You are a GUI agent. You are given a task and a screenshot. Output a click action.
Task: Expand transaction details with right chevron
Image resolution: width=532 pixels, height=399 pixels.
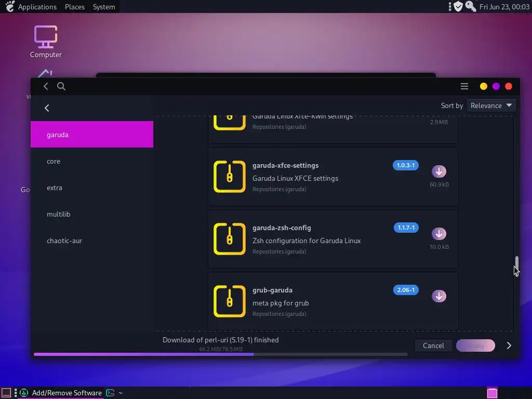pos(509,345)
